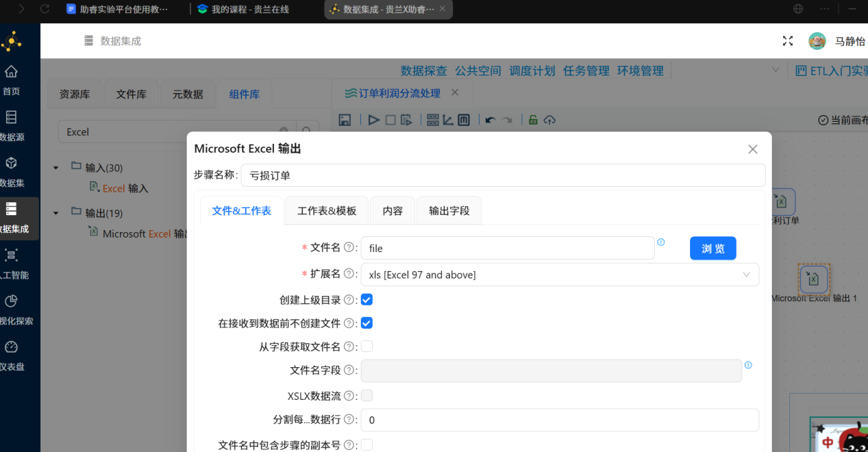The width and height of the screenshot is (868, 452).
Task: Click the line chart icon in toolbar
Action: (448, 120)
